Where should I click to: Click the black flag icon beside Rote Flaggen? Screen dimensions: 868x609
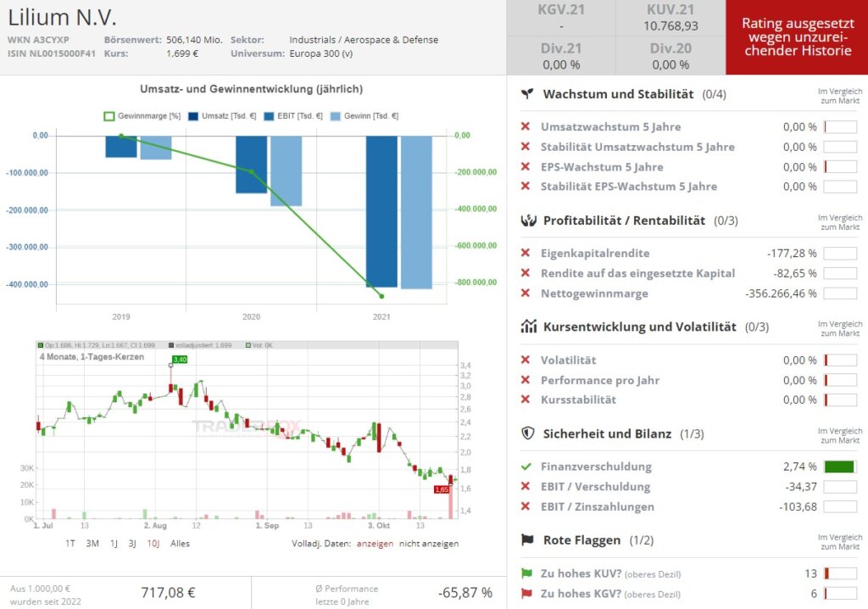point(527,539)
